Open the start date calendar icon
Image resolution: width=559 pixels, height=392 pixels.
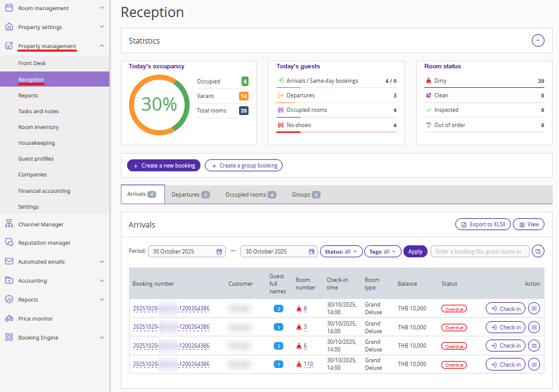pyautogui.click(x=219, y=251)
